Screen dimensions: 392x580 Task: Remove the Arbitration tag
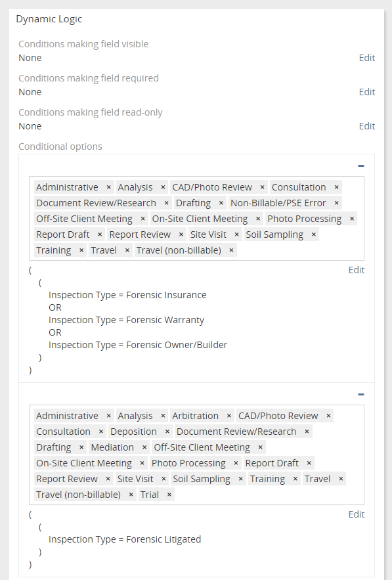pyautogui.click(x=229, y=416)
